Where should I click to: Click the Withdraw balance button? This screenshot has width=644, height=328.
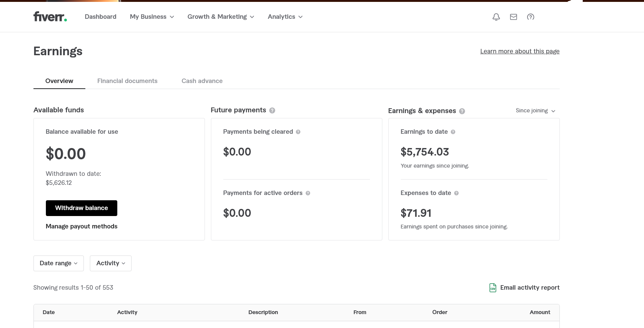pyautogui.click(x=82, y=208)
